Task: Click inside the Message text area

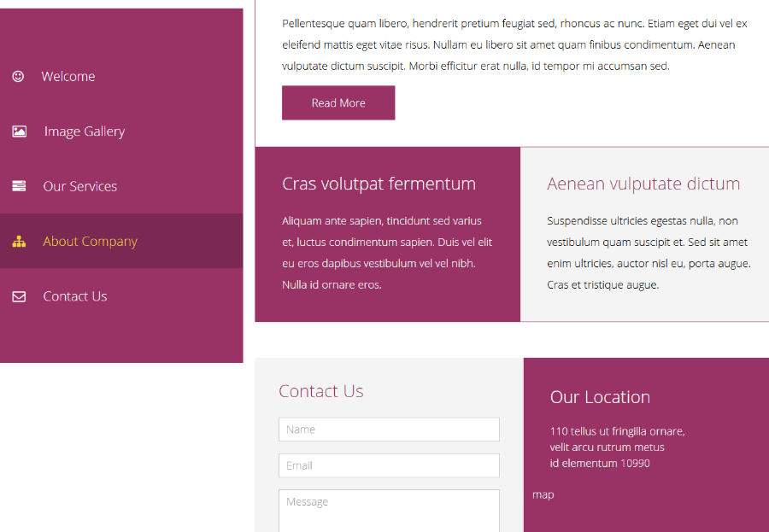Action: [389, 510]
